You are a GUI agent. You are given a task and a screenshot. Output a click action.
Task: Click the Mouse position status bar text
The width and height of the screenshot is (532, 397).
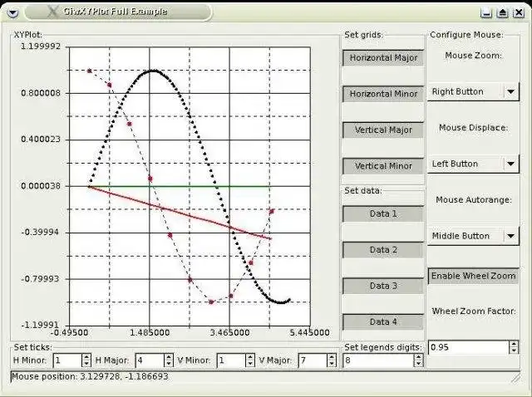90,377
